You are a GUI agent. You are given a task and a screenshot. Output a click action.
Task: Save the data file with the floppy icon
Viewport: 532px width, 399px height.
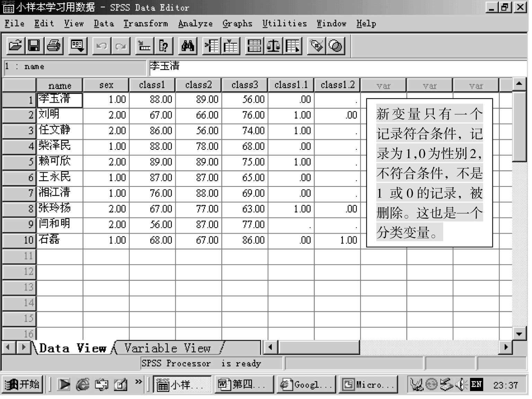[34, 46]
